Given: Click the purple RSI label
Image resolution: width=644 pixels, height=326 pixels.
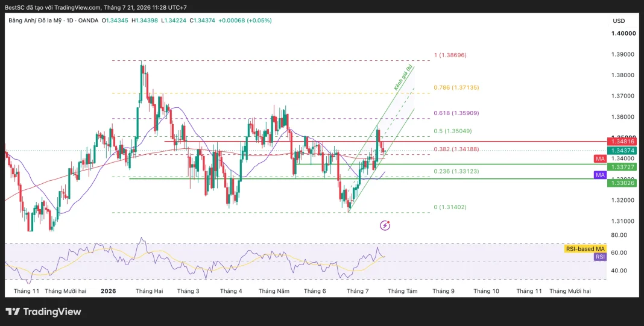Looking at the screenshot, I should pos(600,257).
